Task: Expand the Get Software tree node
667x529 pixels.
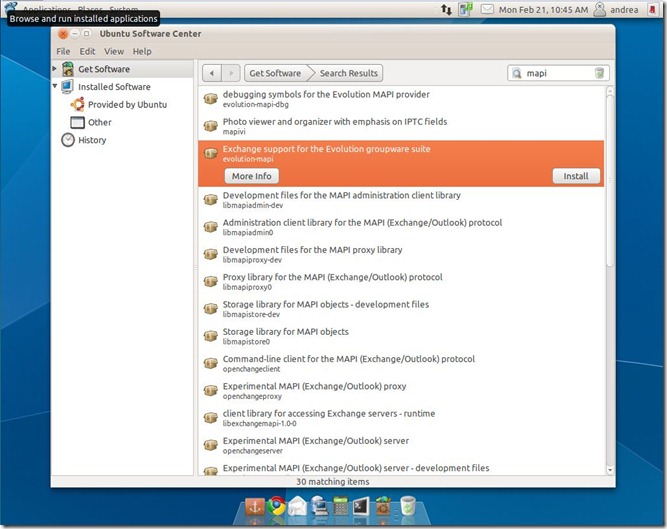Action: pos(55,69)
